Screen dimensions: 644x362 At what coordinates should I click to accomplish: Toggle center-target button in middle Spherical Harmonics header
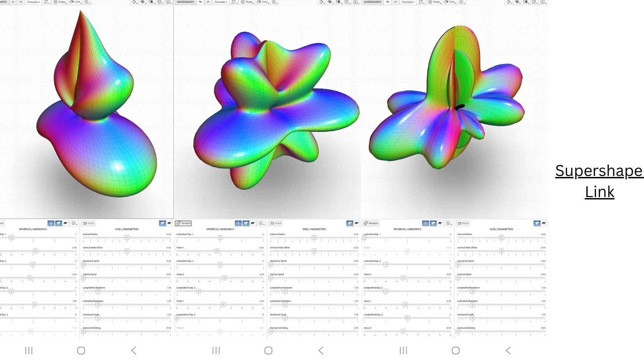238,223
